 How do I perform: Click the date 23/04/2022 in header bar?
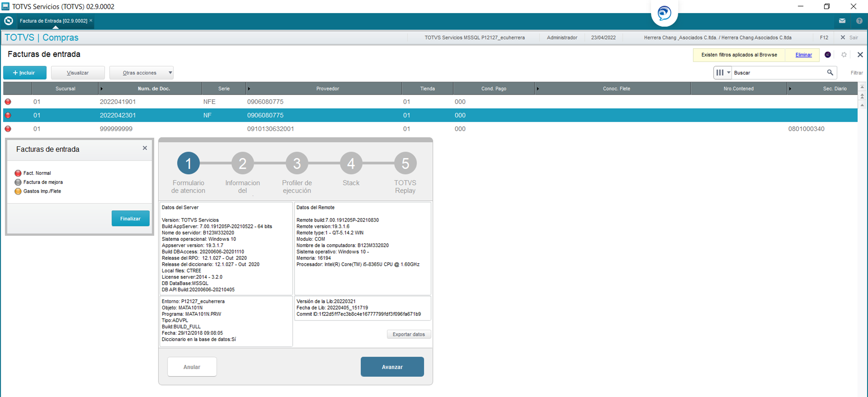pos(603,37)
